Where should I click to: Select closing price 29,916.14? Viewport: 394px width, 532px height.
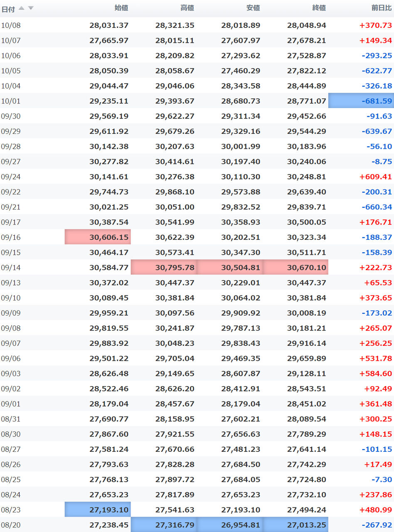coord(307,343)
